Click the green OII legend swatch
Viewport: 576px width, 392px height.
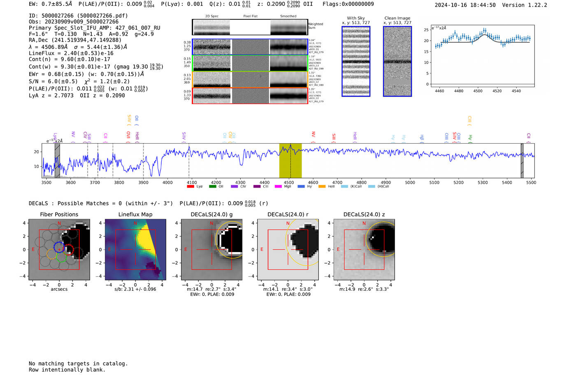[212, 186]
